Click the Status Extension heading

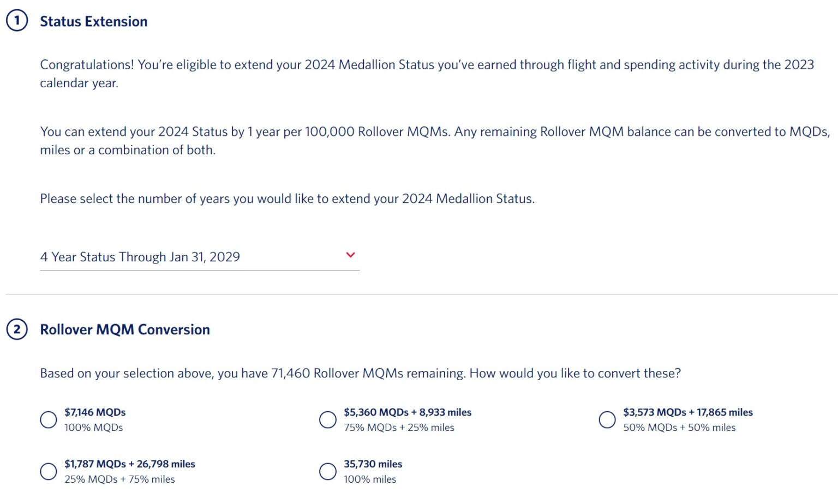pos(94,21)
